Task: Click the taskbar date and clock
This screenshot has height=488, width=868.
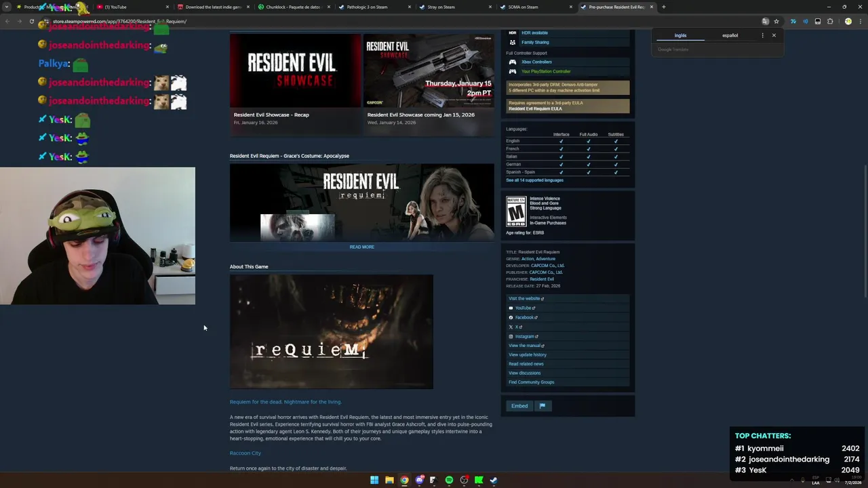Action: (852, 480)
